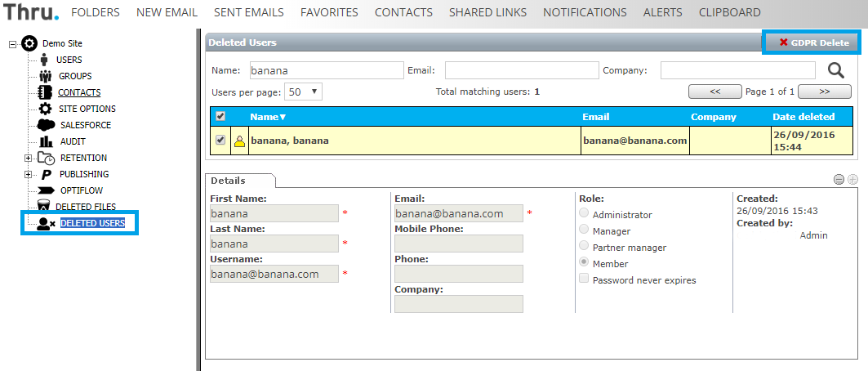Sort by the Name column header

tap(268, 117)
